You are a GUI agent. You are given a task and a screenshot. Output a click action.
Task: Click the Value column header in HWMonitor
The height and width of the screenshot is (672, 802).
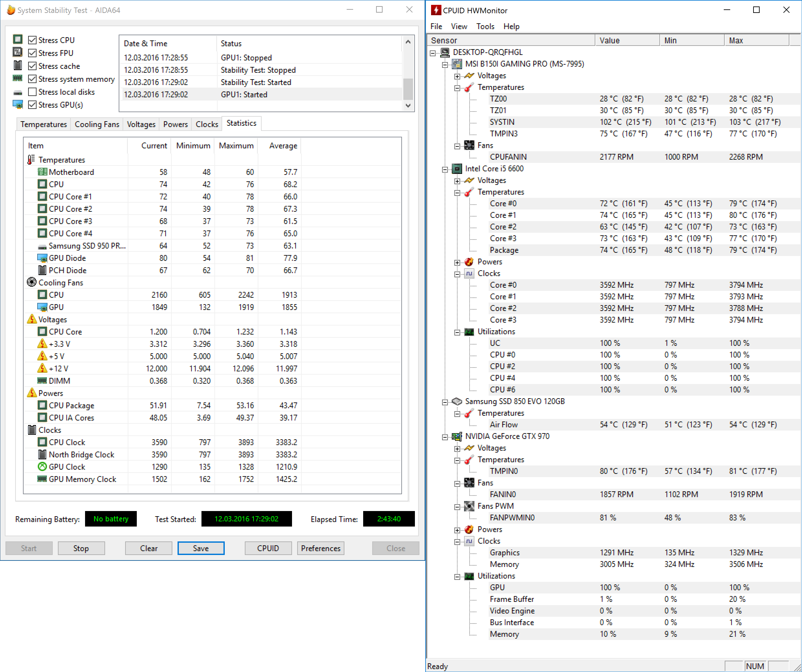pos(627,40)
